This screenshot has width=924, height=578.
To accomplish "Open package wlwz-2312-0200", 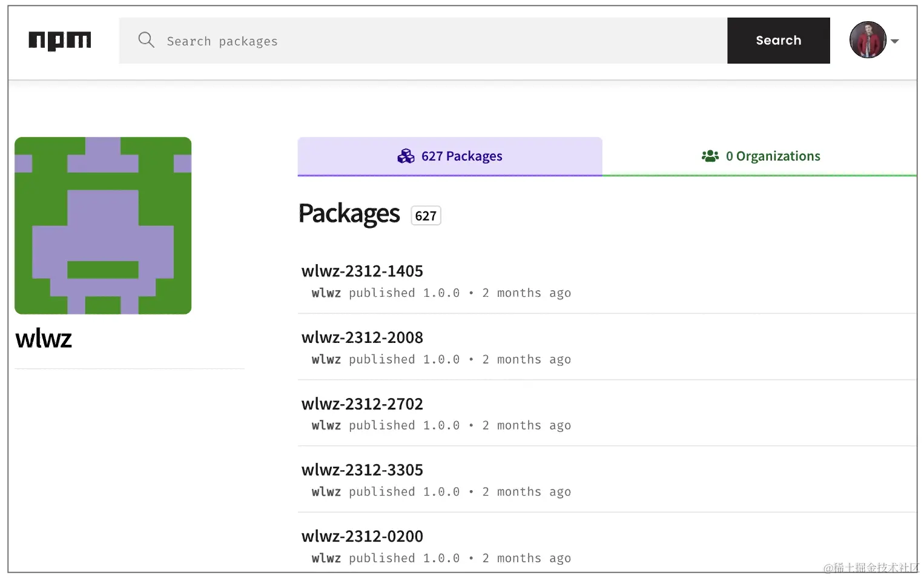I will [362, 536].
